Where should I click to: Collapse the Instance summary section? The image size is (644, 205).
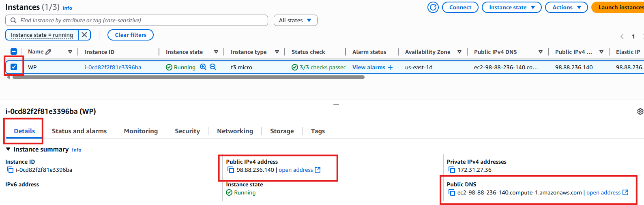click(x=8, y=149)
